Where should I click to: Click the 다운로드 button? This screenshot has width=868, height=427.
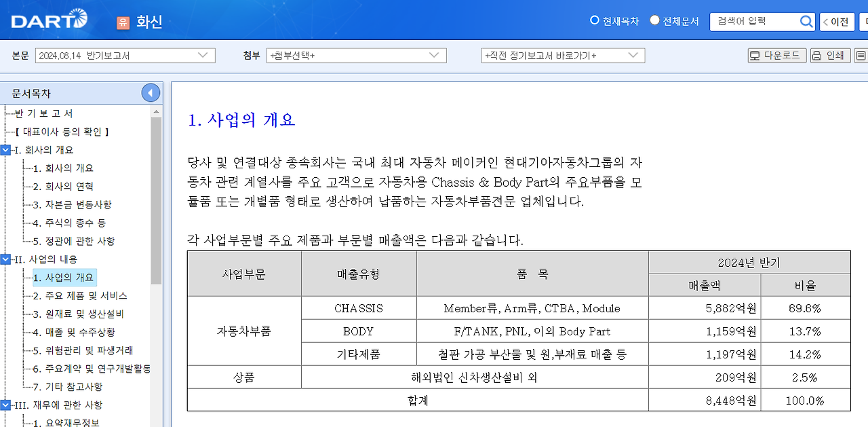point(777,55)
